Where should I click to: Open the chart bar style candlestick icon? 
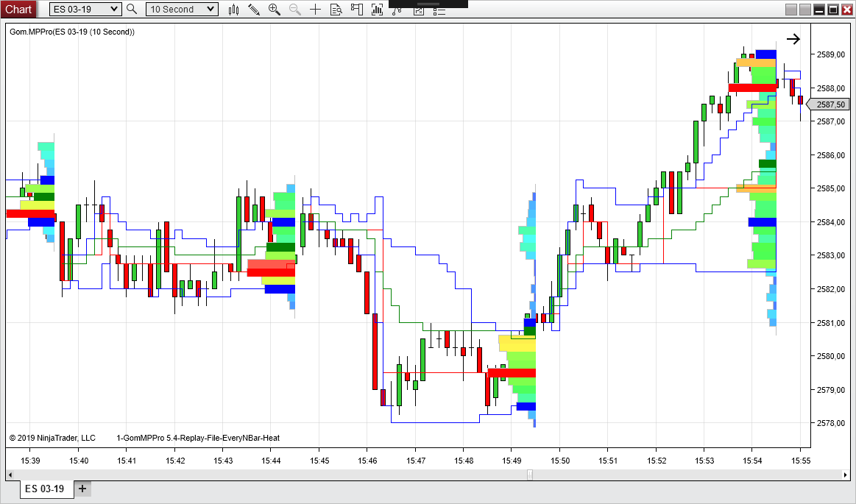click(x=233, y=10)
